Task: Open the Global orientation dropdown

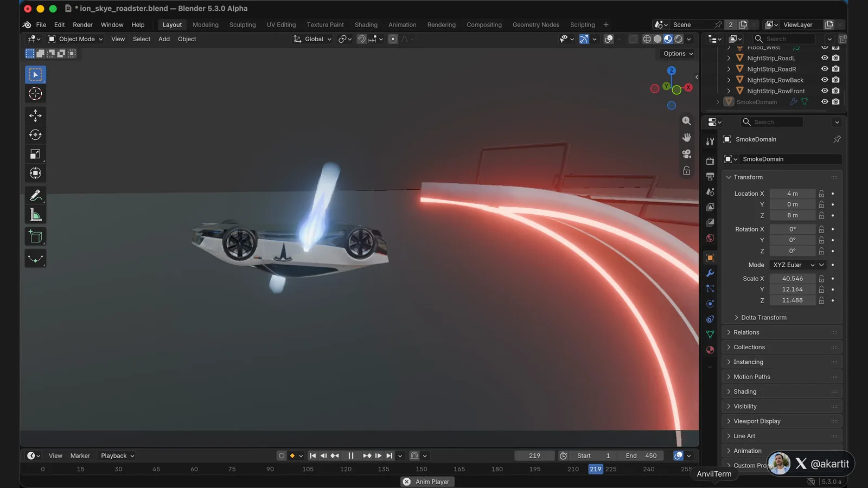Action: point(312,39)
